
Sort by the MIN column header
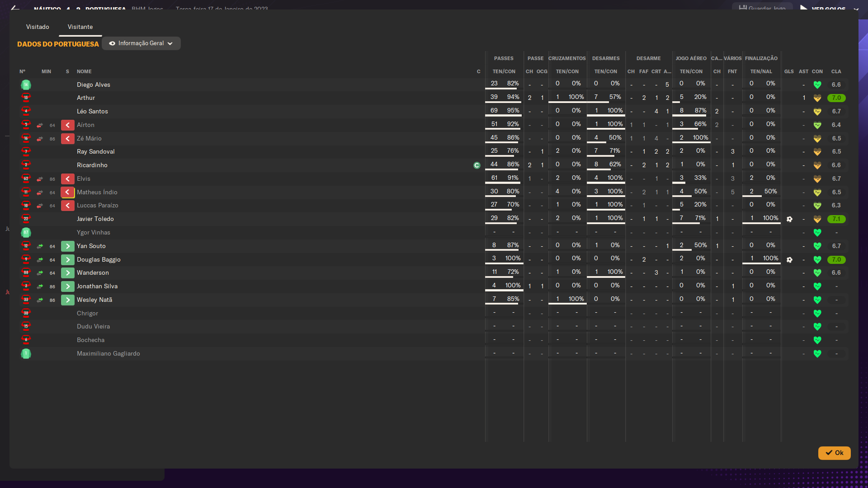[x=46, y=71]
